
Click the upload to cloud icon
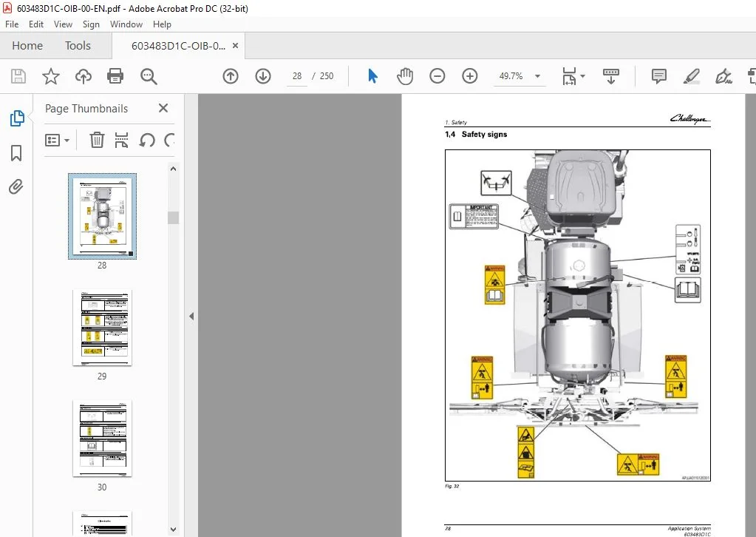click(84, 76)
